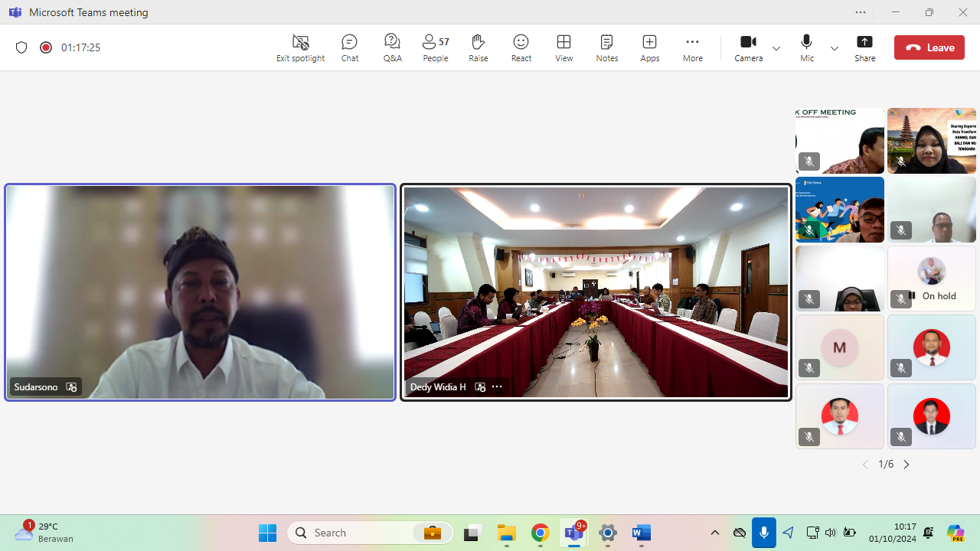Toggle the recording indicator button

[x=46, y=47]
